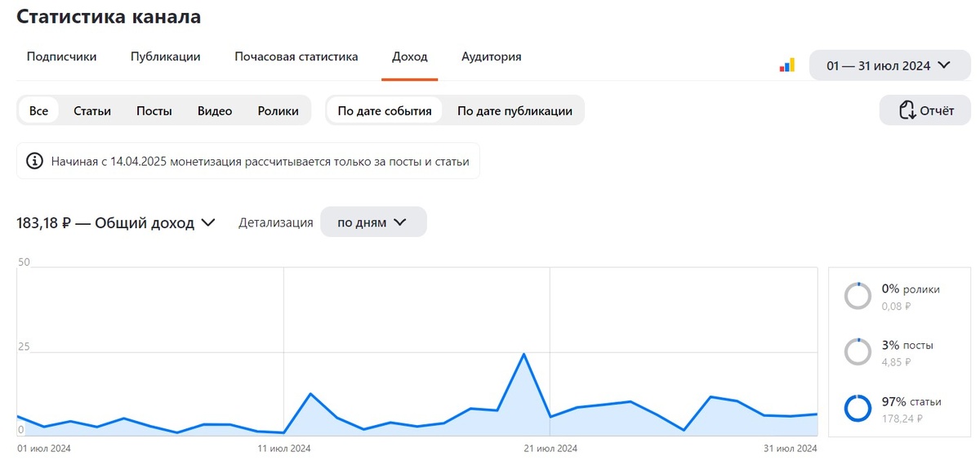
Task: Click the Статистика канала heading
Action: click(109, 16)
